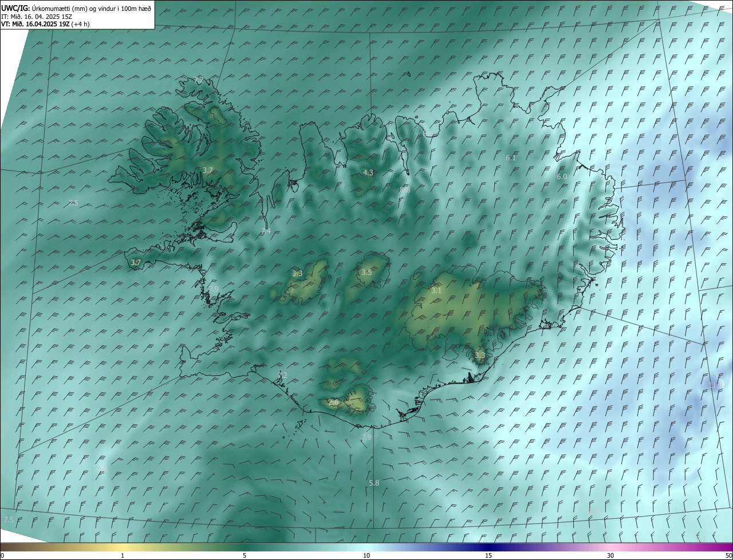Click the "15" tick label on the colour scale
Viewport: 733px width, 560px height.
tap(488, 555)
